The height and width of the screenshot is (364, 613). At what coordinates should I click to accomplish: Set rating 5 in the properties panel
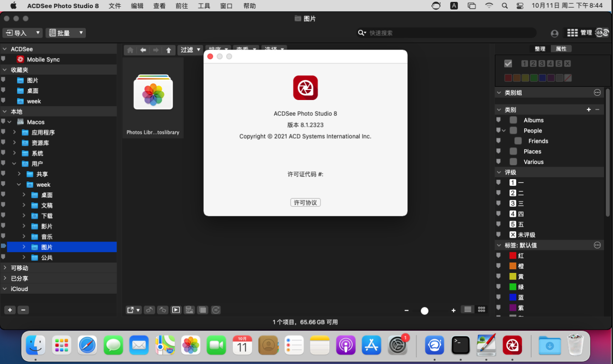coord(559,63)
